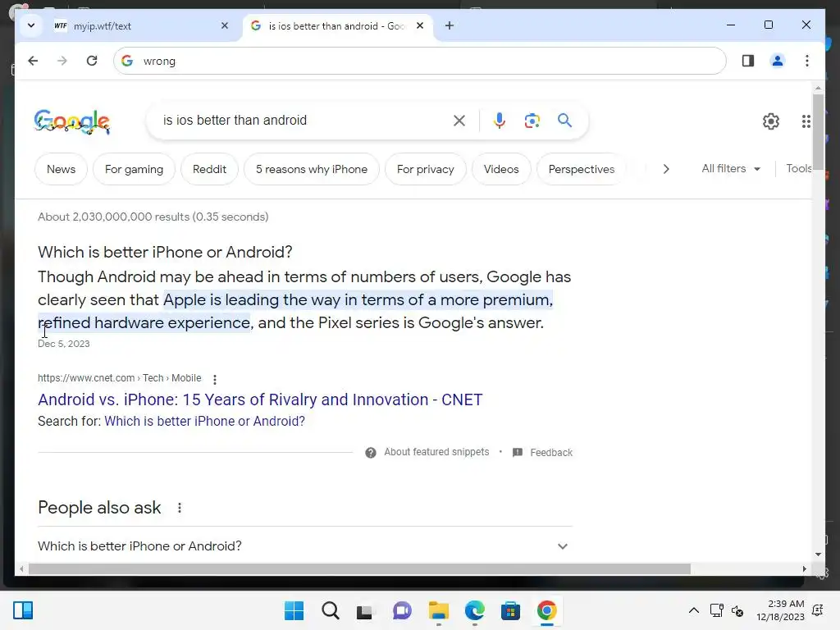The height and width of the screenshot is (630, 840).
Task: Open File Explorer from taskbar
Action: (438, 610)
